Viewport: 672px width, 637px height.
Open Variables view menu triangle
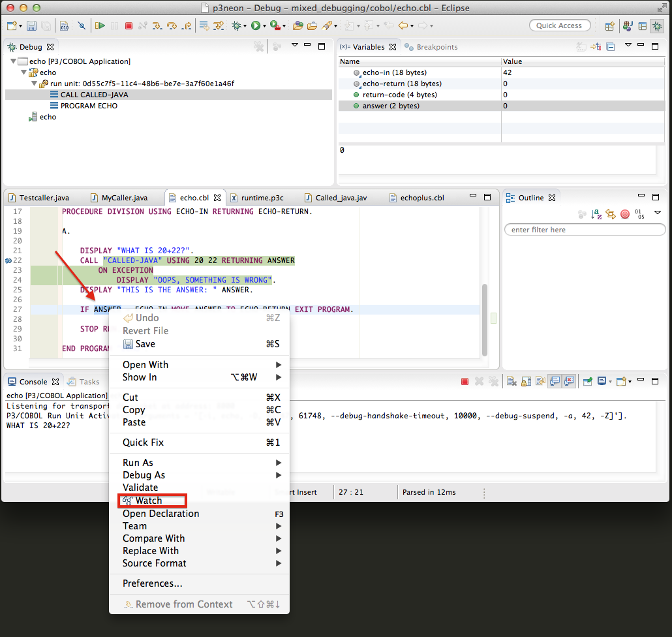point(628,45)
